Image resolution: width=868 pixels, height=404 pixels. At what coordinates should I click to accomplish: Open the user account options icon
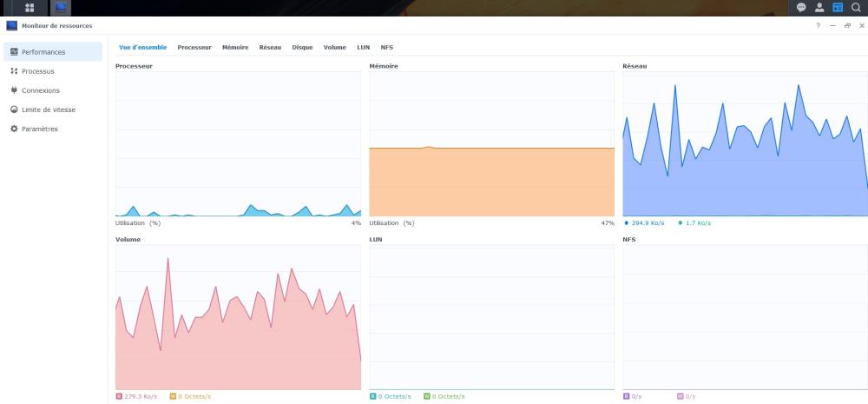click(x=819, y=7)
